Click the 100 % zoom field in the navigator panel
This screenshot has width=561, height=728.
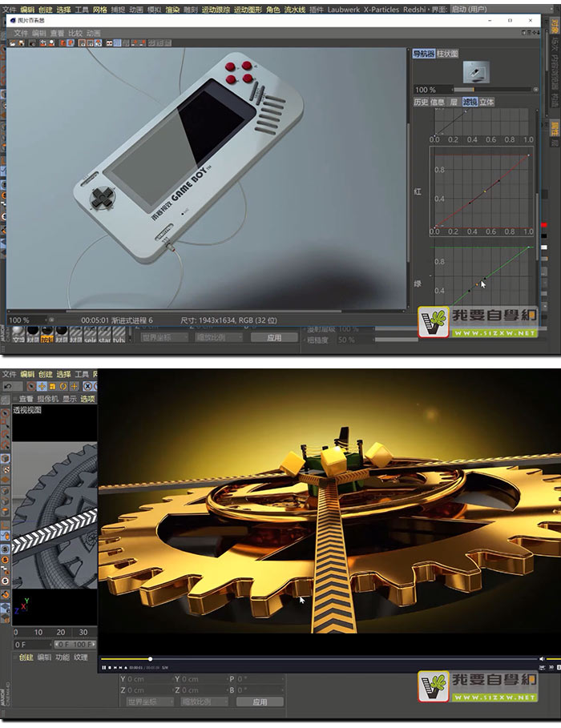coord(432,89)
